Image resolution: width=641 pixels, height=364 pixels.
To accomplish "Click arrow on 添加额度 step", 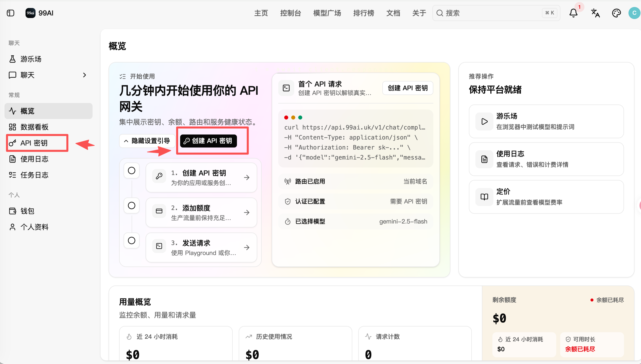I will pos(247,212).
